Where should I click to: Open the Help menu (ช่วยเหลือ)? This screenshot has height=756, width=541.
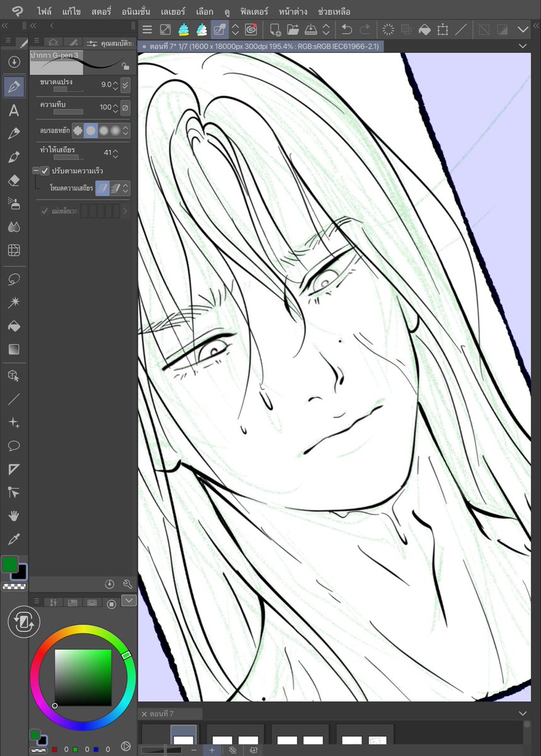(x=334, y=11)
